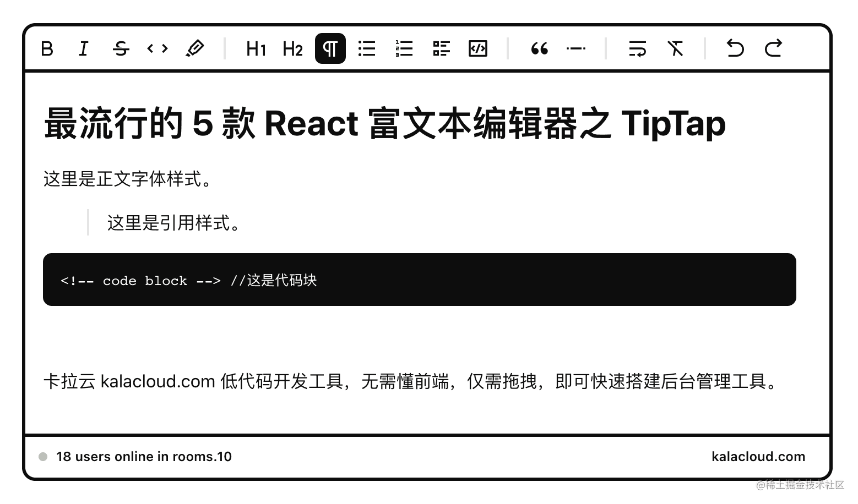The image size is (858, 504).
Task: Toggle Heading 1 style
Action: click(x=256, y=49)
